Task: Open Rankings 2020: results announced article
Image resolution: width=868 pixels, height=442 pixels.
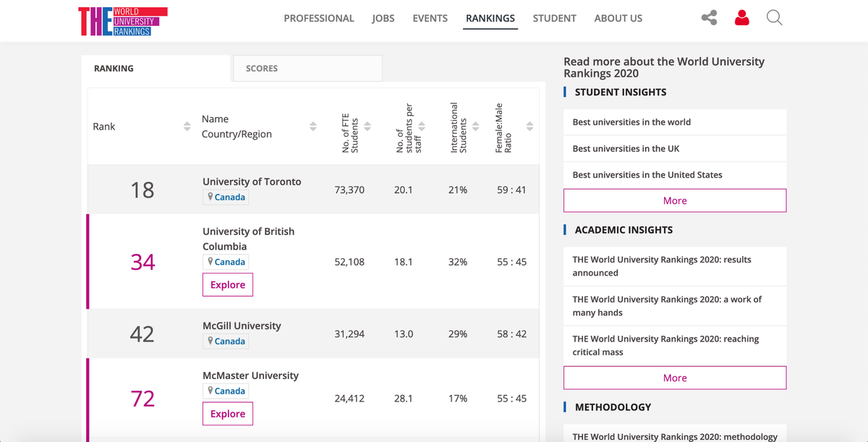Action: pyautogui.click(x=662, y=266)
